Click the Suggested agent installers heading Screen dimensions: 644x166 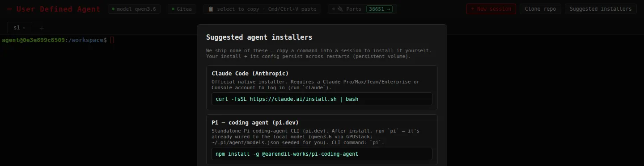259,37
